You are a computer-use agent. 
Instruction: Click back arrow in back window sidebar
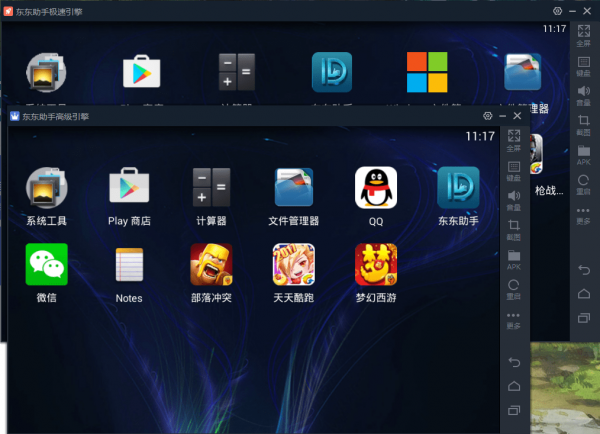pos(584,270)
